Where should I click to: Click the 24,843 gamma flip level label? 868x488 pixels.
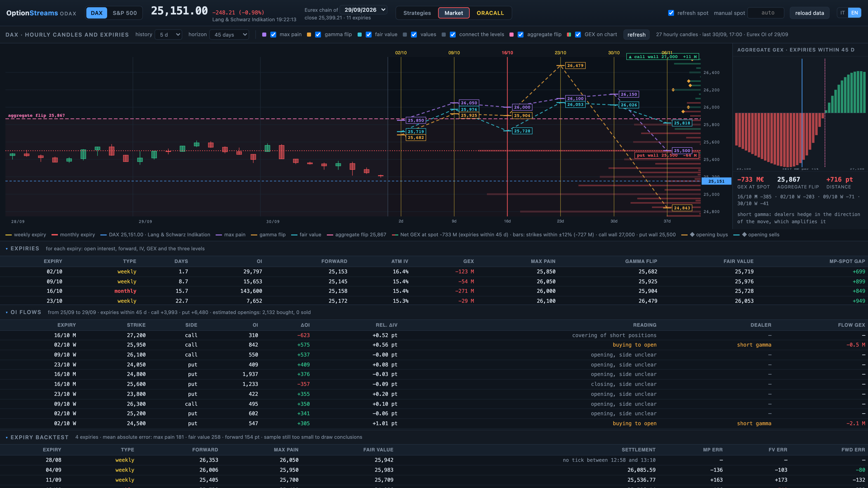tap(682, 208)
